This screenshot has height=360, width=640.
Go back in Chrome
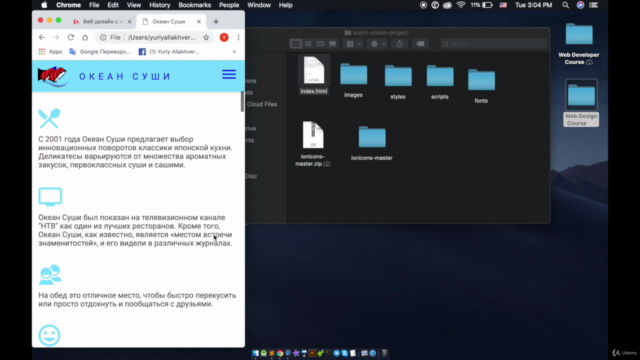42,38
